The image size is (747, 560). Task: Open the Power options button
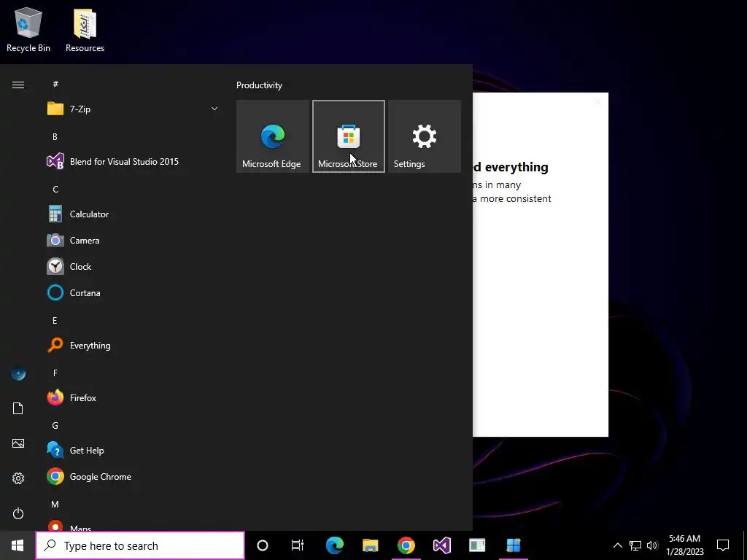[x=18, y=513]
